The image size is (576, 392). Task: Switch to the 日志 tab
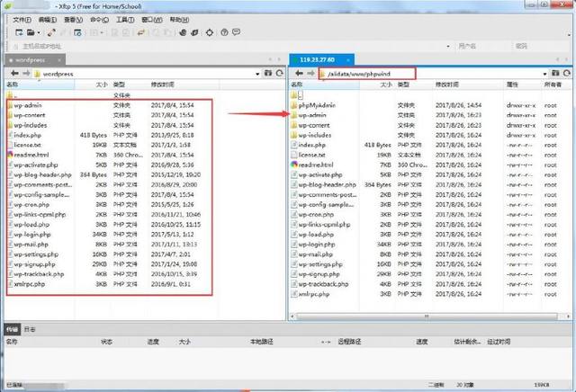[30, 331]
